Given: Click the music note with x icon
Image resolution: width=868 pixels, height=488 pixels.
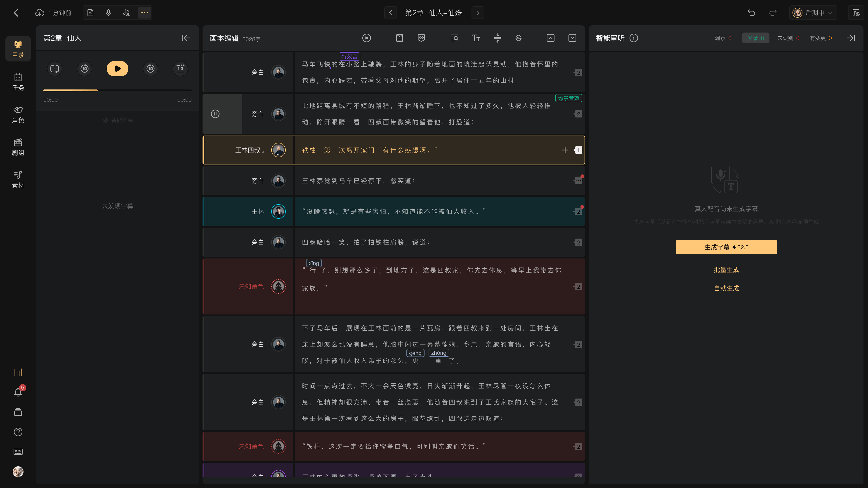Looking at the screenshot, I should click(x=126, y=13).
